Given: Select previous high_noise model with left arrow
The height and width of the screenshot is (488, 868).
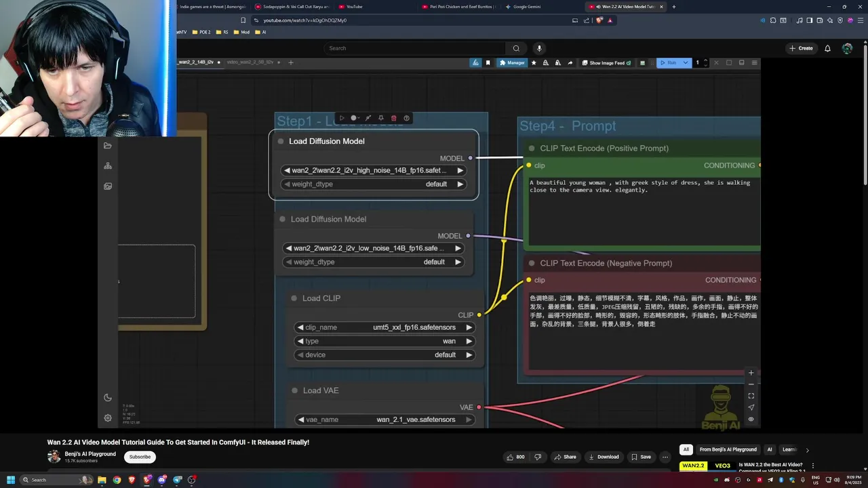Looking at the screenshot, I should pos(287,171).
